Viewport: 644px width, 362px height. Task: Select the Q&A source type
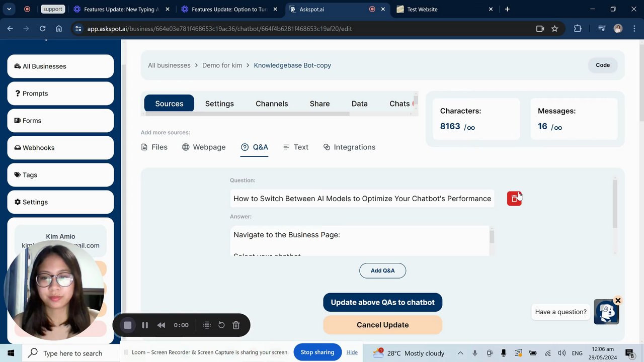pyautogui.click(x=254, y=147)
